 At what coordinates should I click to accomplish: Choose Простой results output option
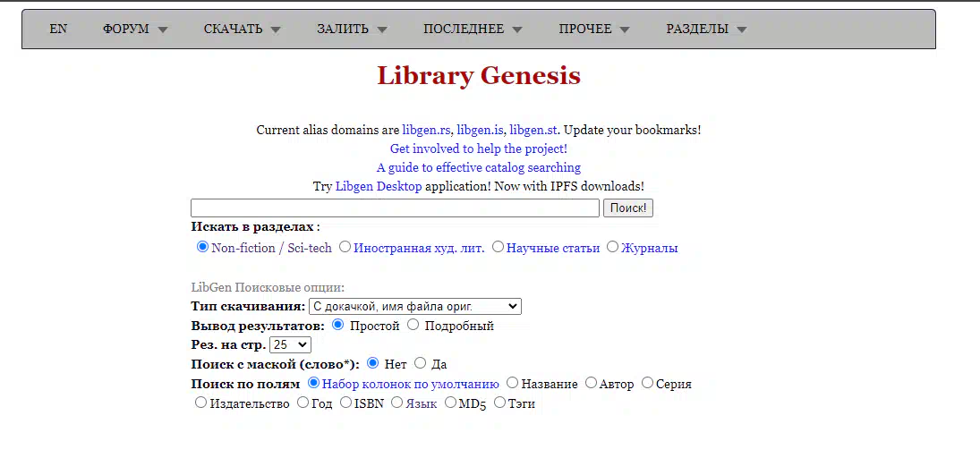point(338,325)
